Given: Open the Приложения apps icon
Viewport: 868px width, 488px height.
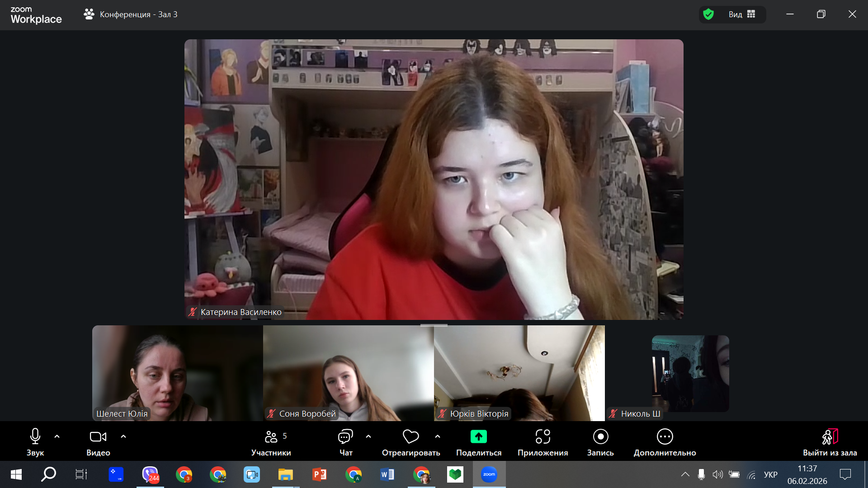Looking at the screenshot, I should point(542,437).
